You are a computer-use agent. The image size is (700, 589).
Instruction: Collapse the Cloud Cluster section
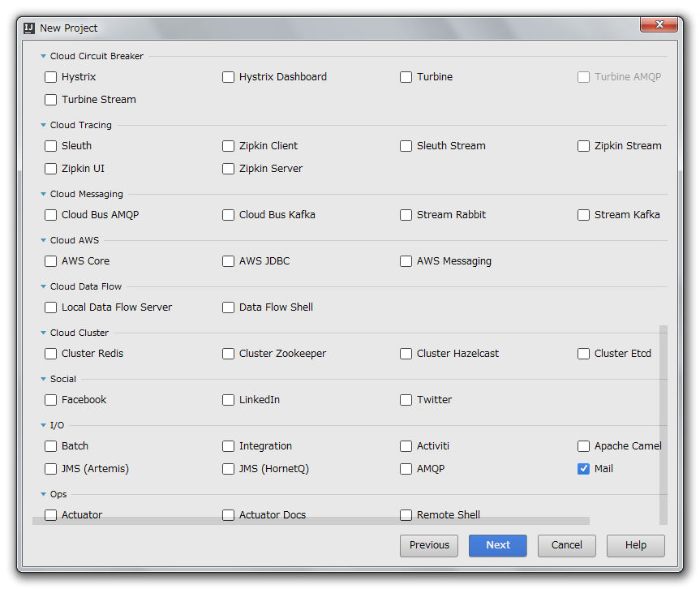point(43,333)
